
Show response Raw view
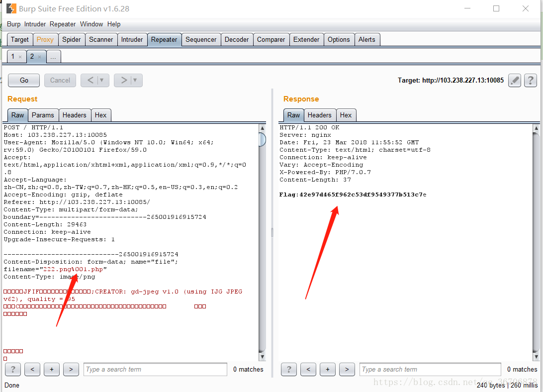293,115
